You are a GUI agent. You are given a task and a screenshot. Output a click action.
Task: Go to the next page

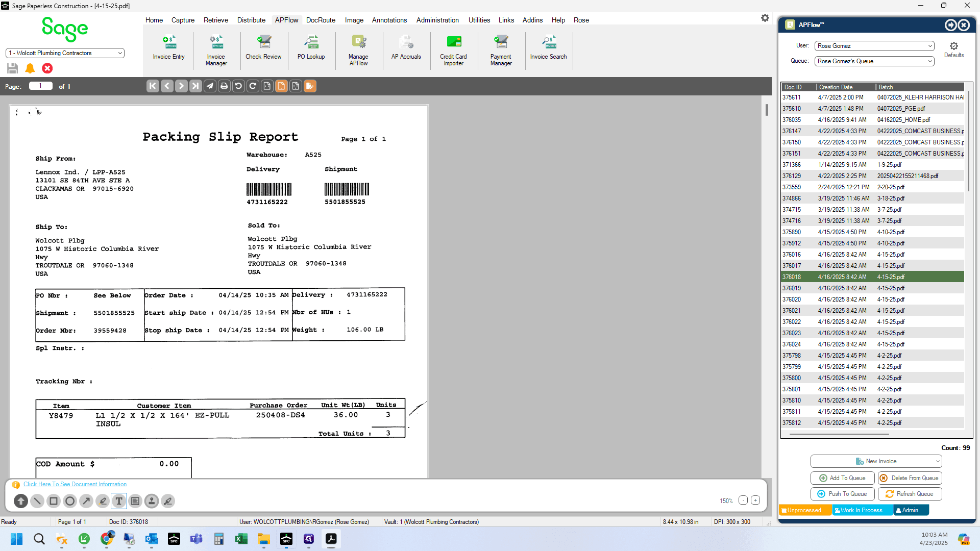181,86
